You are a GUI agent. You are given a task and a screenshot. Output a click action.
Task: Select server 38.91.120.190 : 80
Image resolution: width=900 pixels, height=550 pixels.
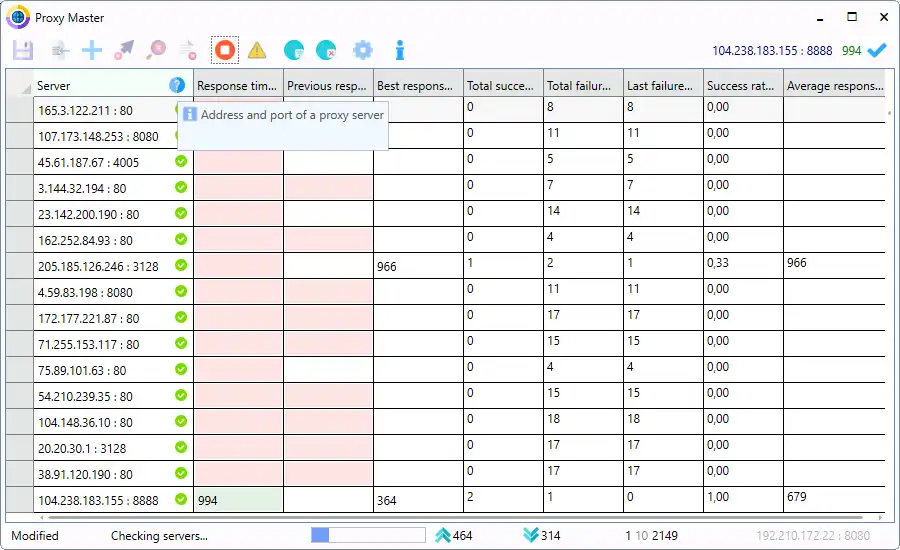click(x=85, y=475)
